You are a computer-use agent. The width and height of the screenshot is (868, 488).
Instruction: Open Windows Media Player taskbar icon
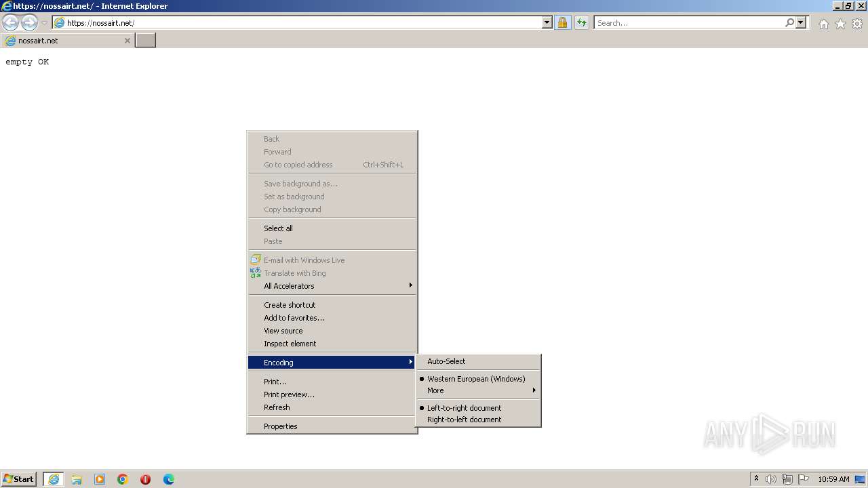tap(100, 479)
